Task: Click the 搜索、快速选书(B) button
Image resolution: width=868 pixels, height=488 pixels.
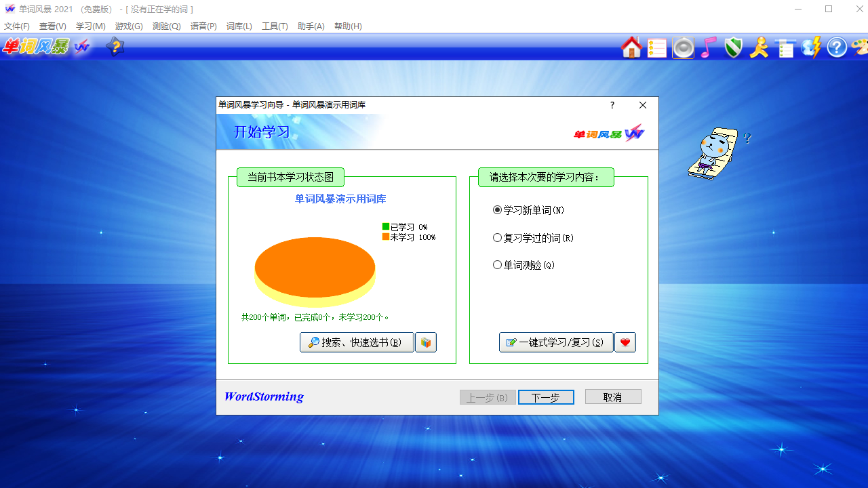Action: point(356,342)
